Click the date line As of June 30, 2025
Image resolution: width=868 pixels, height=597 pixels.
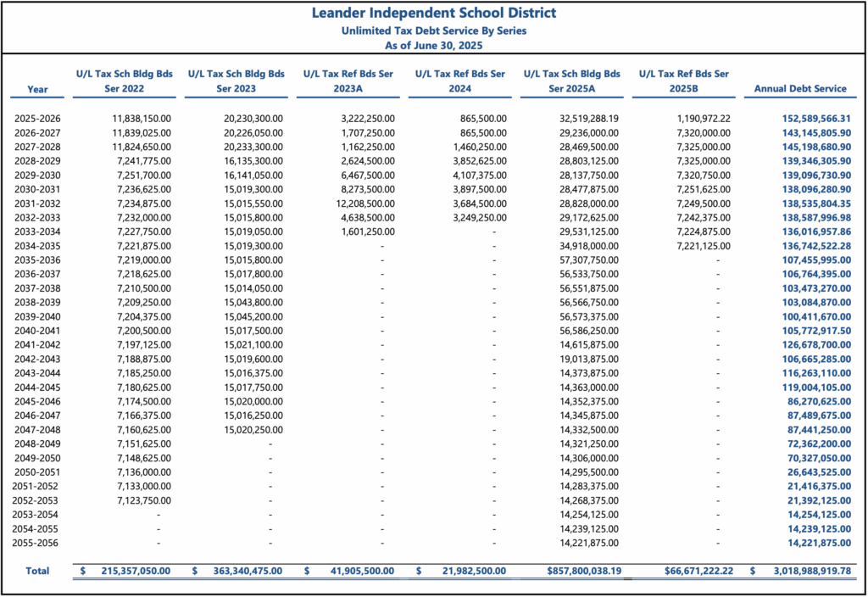click(433, 46)
